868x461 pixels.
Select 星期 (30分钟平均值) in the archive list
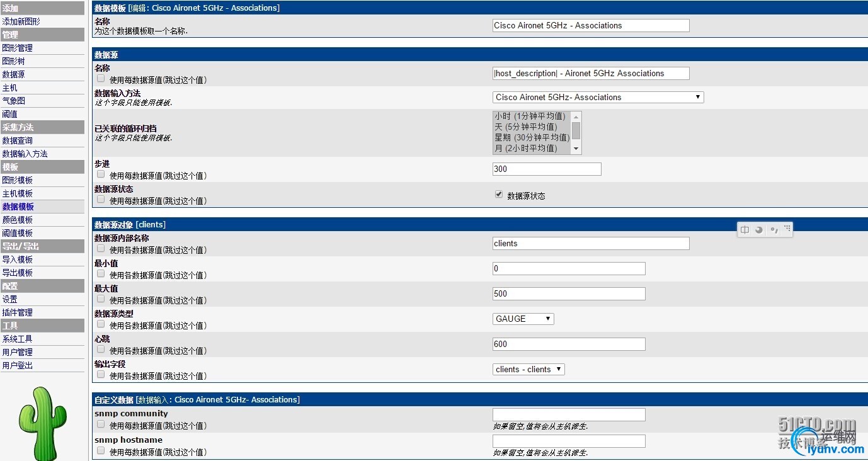(530, 137)
